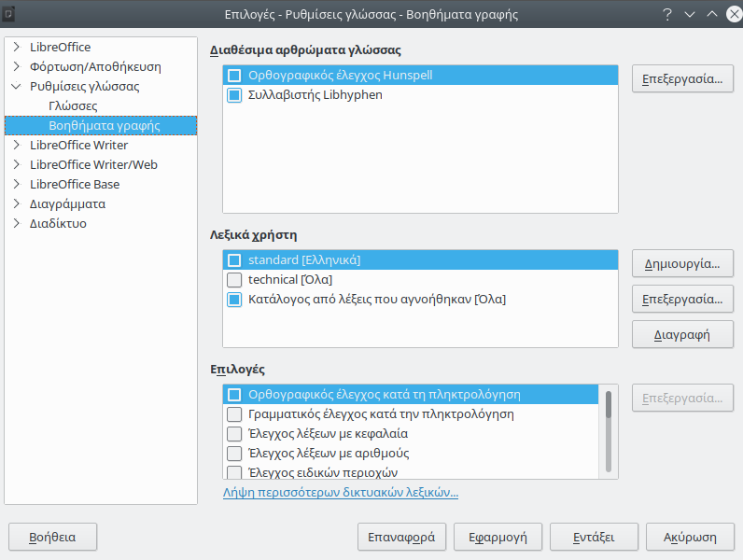Select the LibreOffice Base tree item
Image resolution: width=743 pixels, height=560 pixels.
[x=75, y=184]
